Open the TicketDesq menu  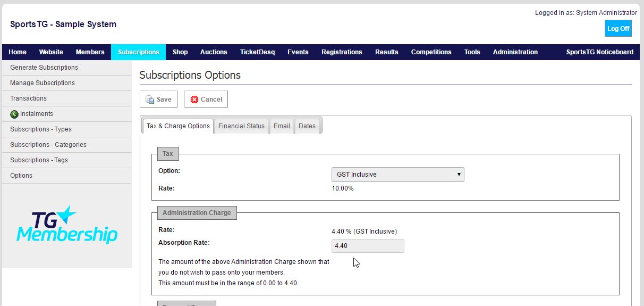(x=257, y=52)
